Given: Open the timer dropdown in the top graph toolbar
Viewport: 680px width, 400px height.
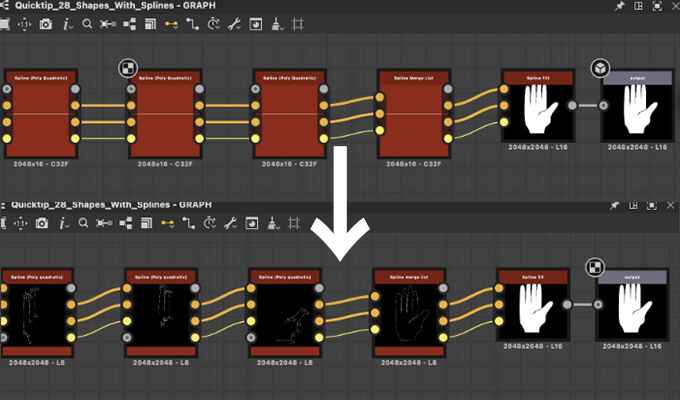Looking at the screenshot, I should point(214,23).
